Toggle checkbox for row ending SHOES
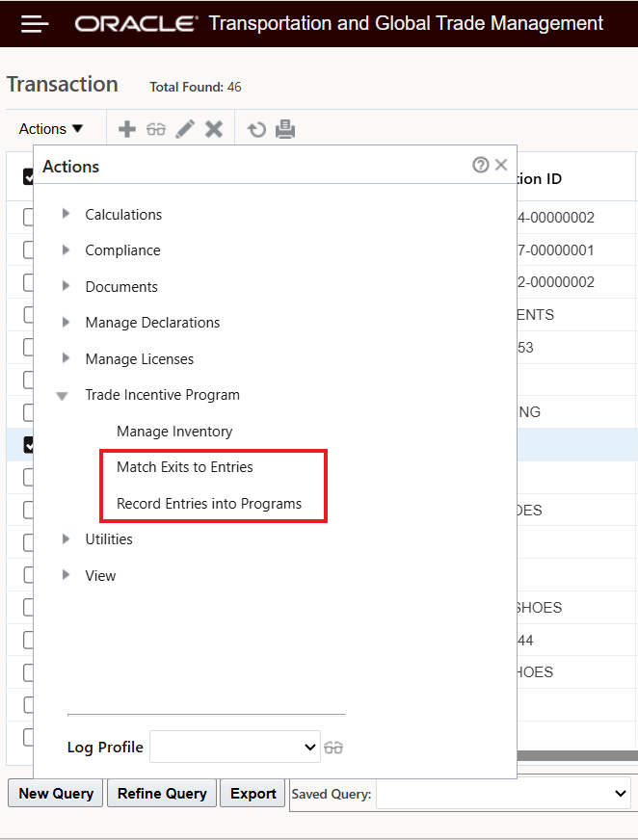This screenshot has width=638, height=840. click(28, 608)
